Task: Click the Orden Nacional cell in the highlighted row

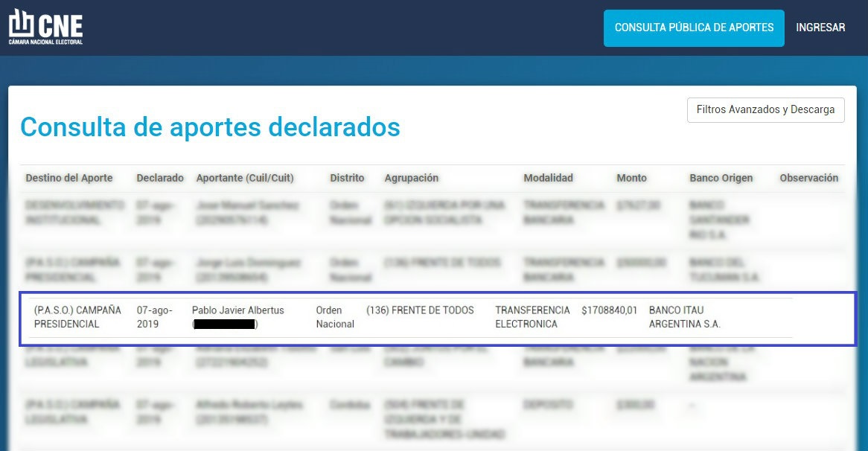Action: [x=335, y=317]
